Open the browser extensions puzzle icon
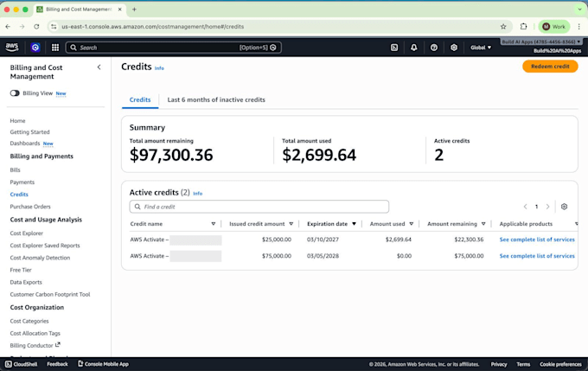 [x=523, y=26]
